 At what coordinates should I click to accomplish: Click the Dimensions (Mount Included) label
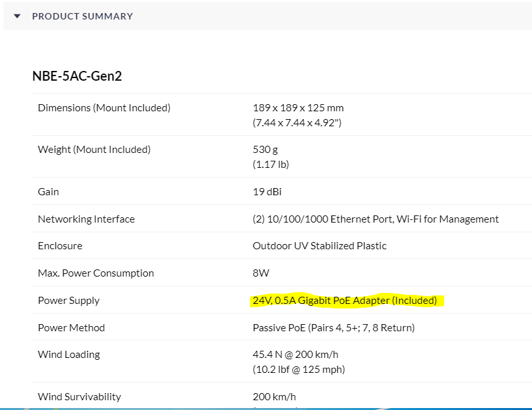coord(104,108)
